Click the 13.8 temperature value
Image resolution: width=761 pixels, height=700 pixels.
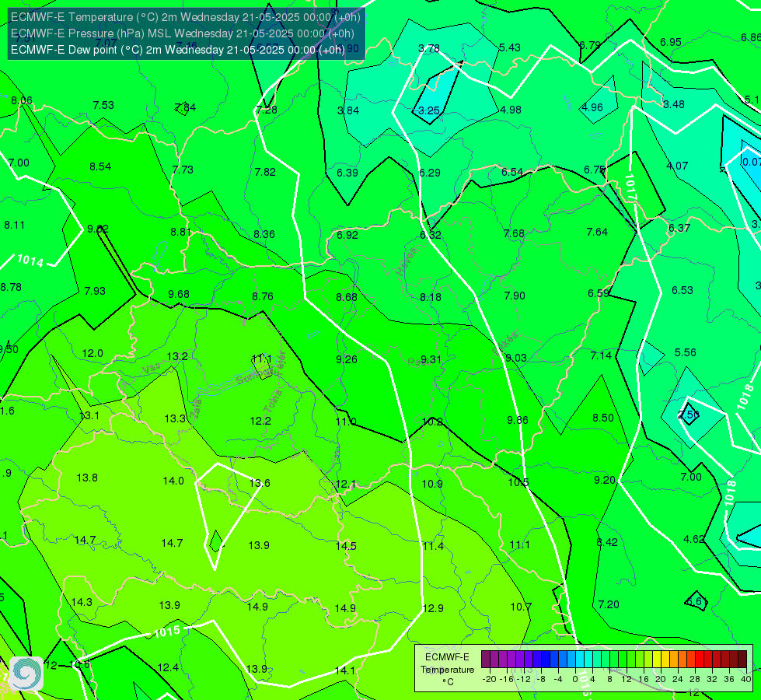[x=87, y=478]
